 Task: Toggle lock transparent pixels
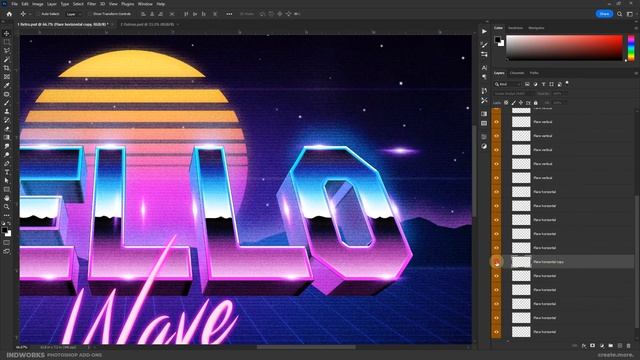point(506,103)
